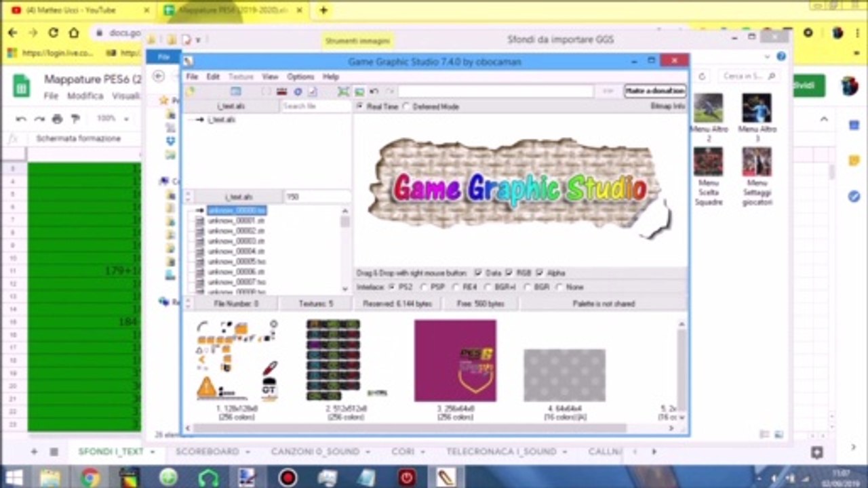Open the 100% zoom dropdown in Sheets

114,119
